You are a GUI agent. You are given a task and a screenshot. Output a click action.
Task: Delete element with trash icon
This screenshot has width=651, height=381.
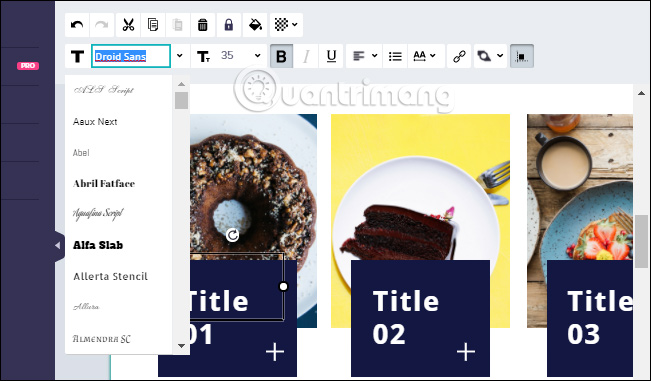coord(203,25)
